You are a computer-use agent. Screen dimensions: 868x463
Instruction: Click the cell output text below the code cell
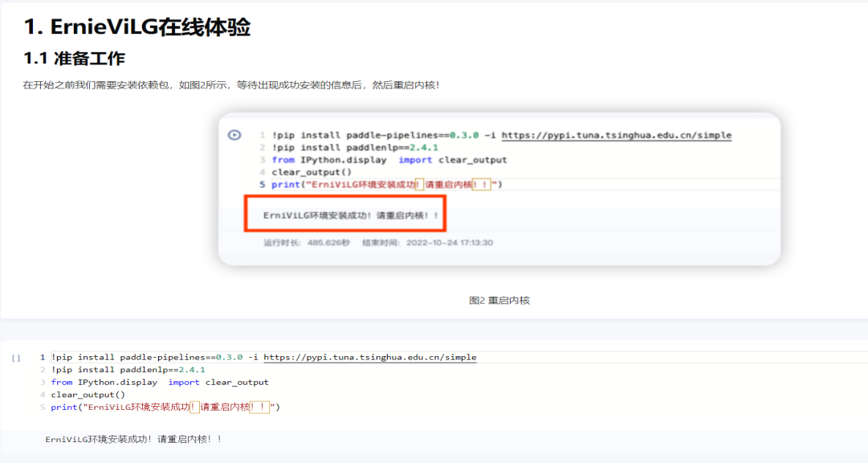[x=133, y=440]
